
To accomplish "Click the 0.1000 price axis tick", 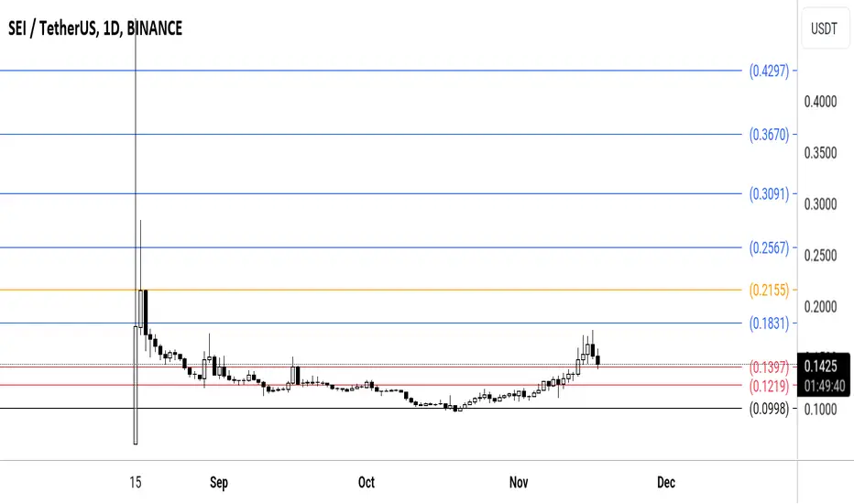I will pyautogui.click(x=820, y=410).
